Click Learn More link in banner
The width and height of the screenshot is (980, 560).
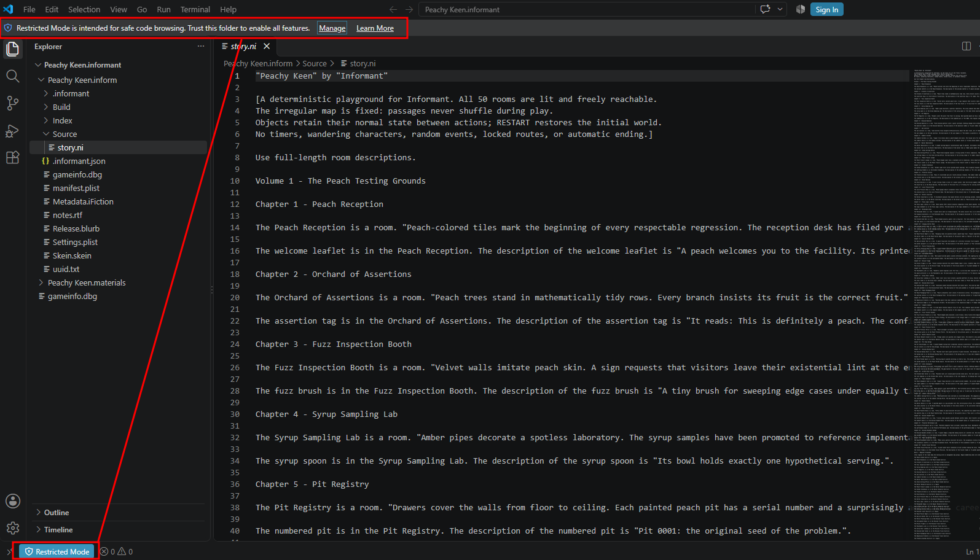click(x=375, y=28)
